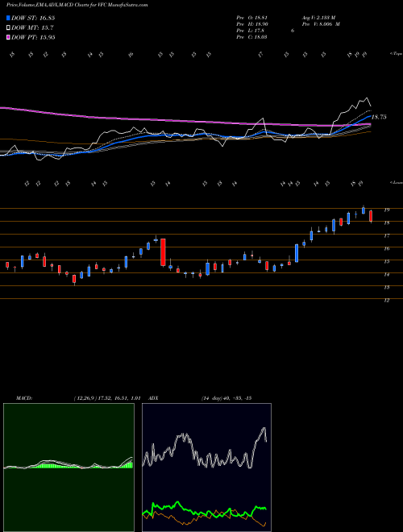Screen dimensions: 403x532
Task: Click the 'Pre L: 17.8' low value
Action: click(251, 31)
